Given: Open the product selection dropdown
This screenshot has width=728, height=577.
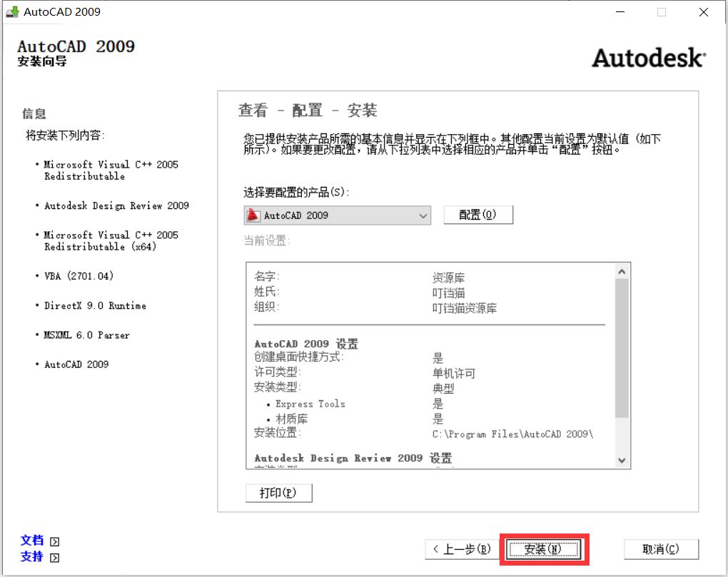Looking at the screenshot, I should click(x=337, y=215).
